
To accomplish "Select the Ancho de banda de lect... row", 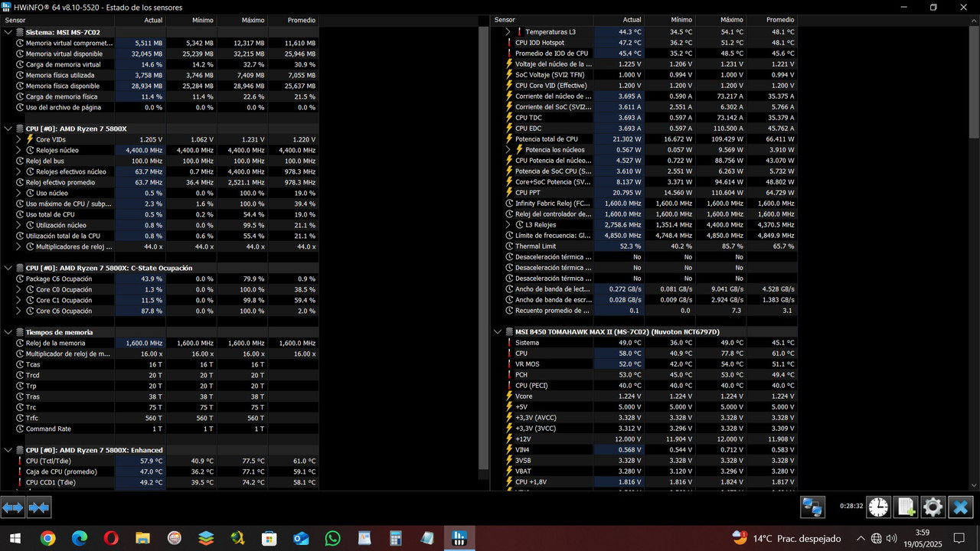I will 644,289.
